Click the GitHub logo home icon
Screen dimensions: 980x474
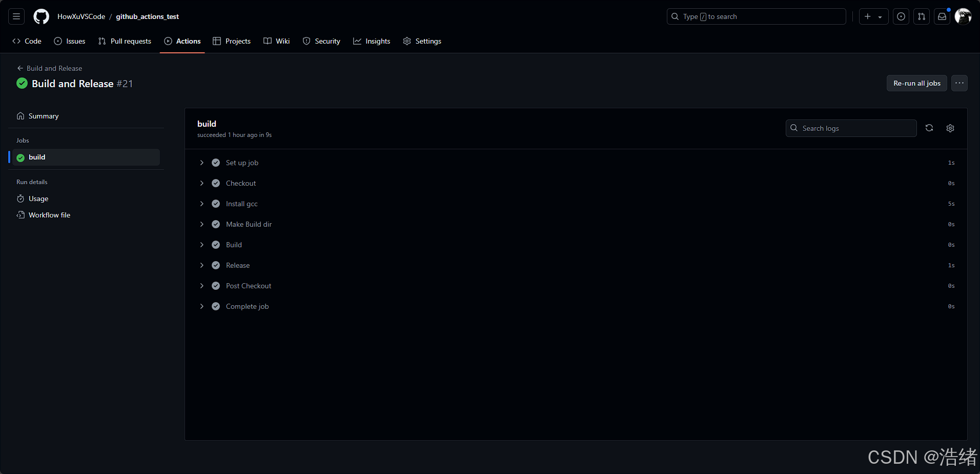coord(41,16)
